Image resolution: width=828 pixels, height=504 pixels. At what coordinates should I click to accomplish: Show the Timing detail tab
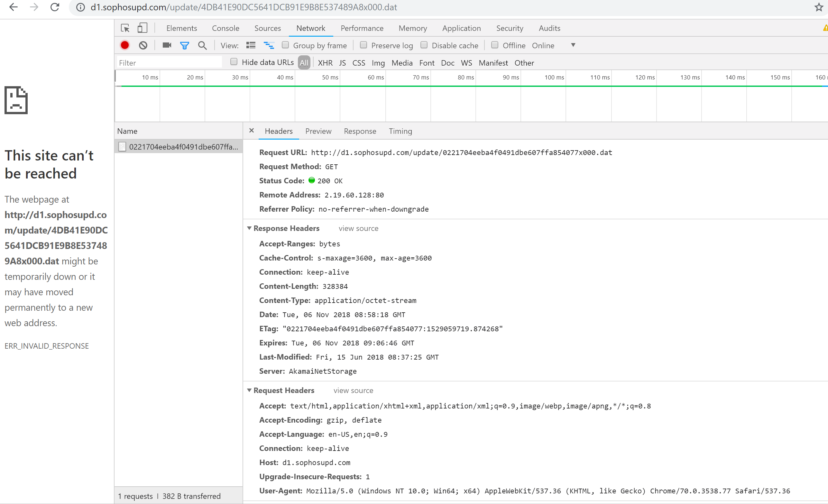point(400,131)
